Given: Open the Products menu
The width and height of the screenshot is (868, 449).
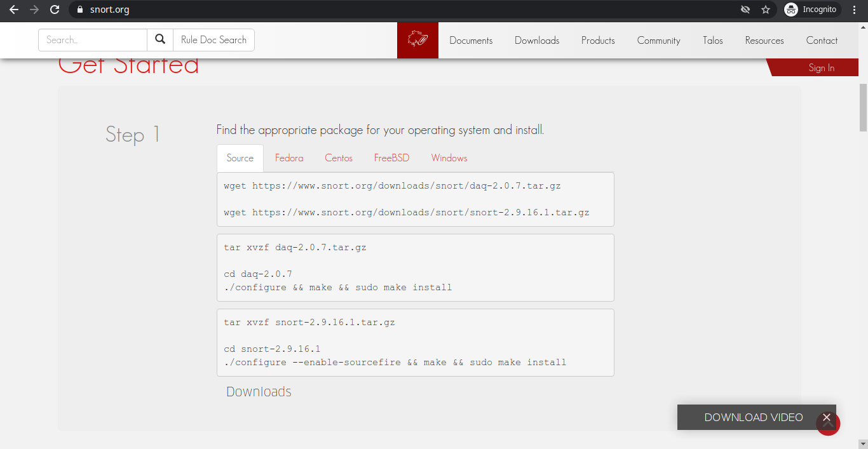Looking at the screenshot, I should click(x=598, y=41).
